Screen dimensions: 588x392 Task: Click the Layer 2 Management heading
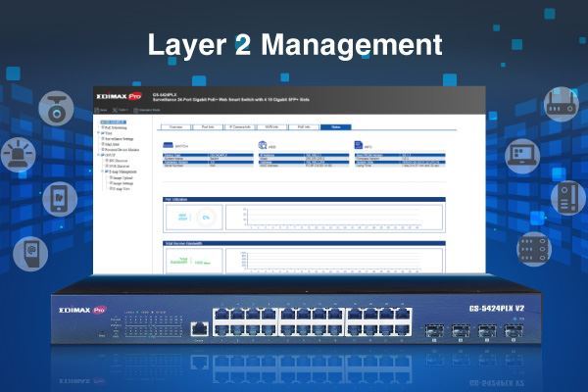294,44
